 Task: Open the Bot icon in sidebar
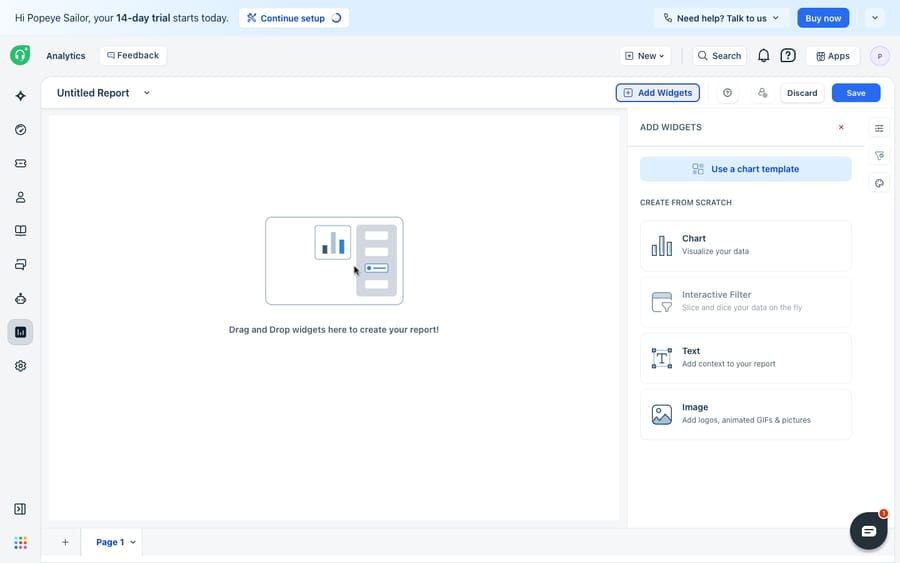[x=21, y=298]
